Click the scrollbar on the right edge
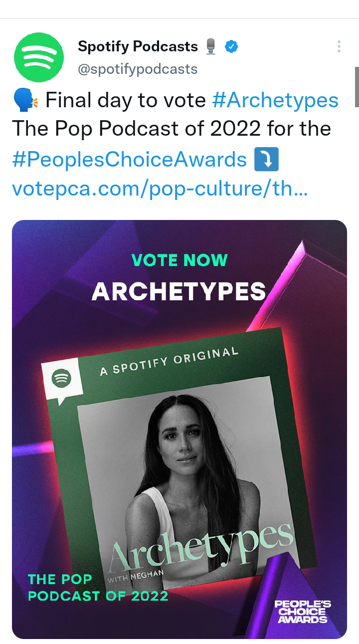Screen dimensions: 359x644 357,87
